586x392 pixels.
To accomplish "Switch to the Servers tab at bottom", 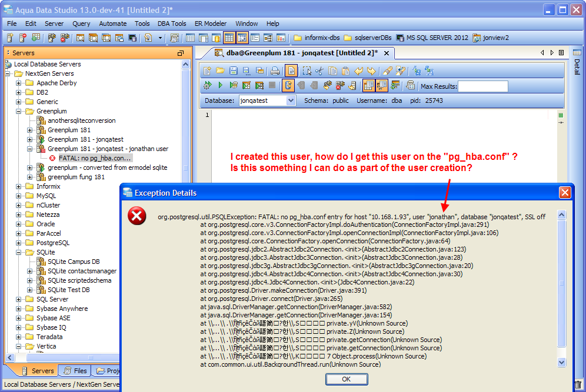I will [x=38, y=370].
